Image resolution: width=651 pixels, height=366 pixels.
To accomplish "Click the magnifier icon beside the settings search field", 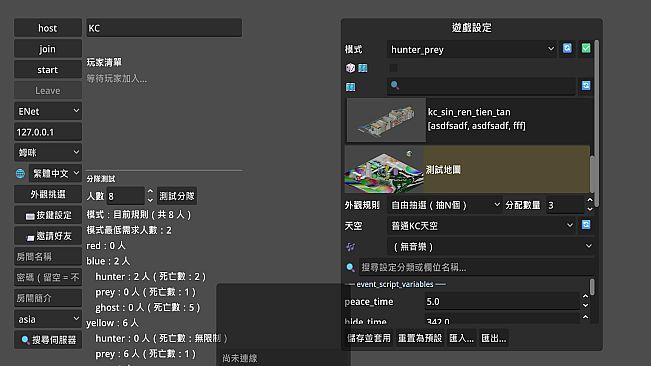I will click(350, 267).
